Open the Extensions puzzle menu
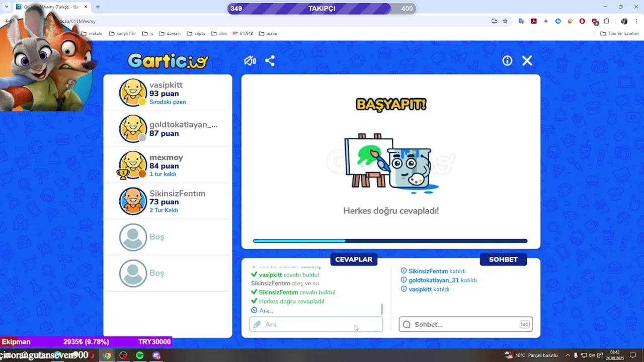The height and width of the screenshot is (362, 644). tap(607, 21)
